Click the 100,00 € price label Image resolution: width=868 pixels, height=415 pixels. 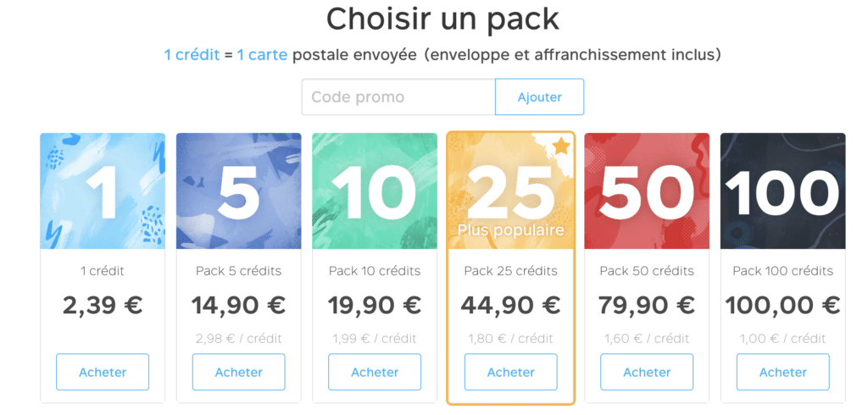click(x=782, y=305)
